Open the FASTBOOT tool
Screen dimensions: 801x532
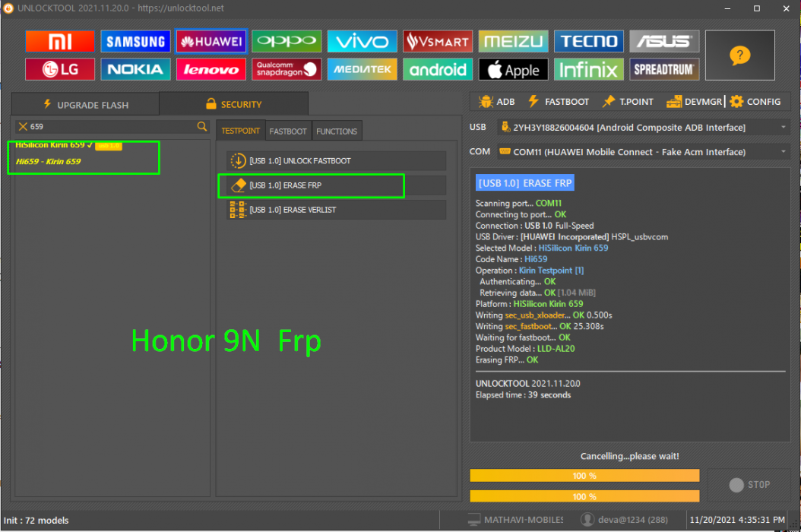(559, 102)
